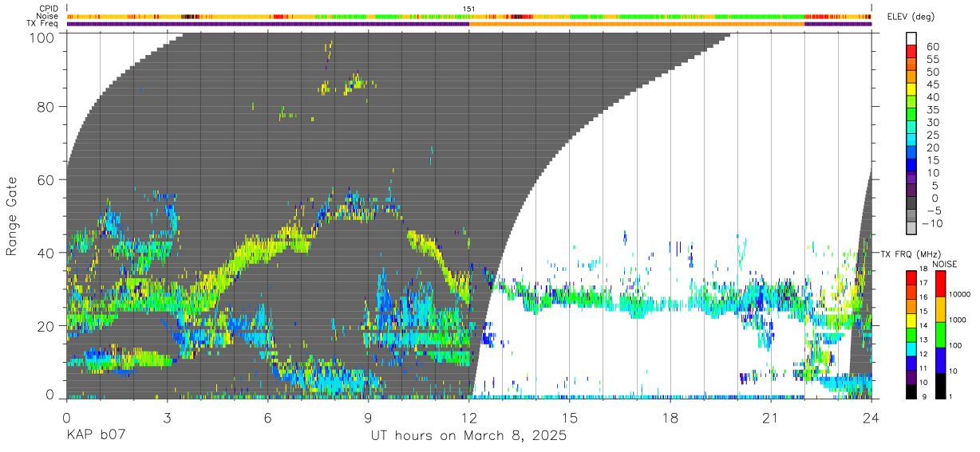Viewport: 980px width, 452px height.
Task: Click the 55 value on elevation scale
Action: click(931, 60)
